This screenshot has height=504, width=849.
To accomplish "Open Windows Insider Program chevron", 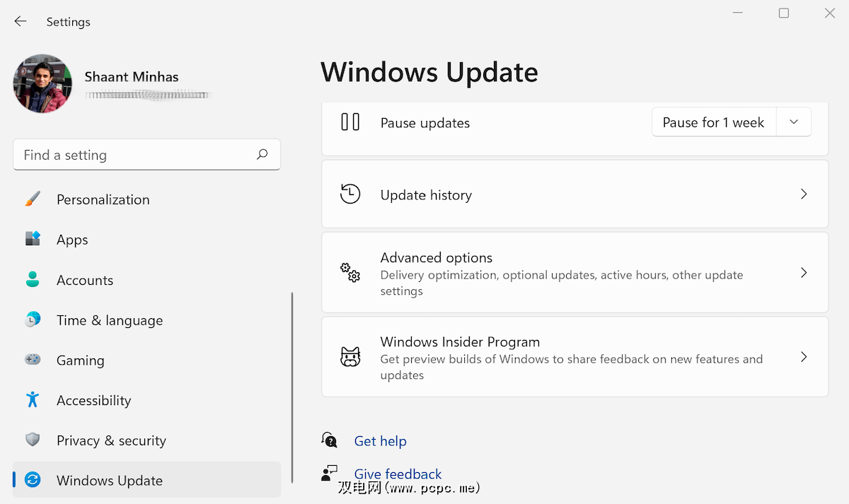I will (x=804, y=358).
